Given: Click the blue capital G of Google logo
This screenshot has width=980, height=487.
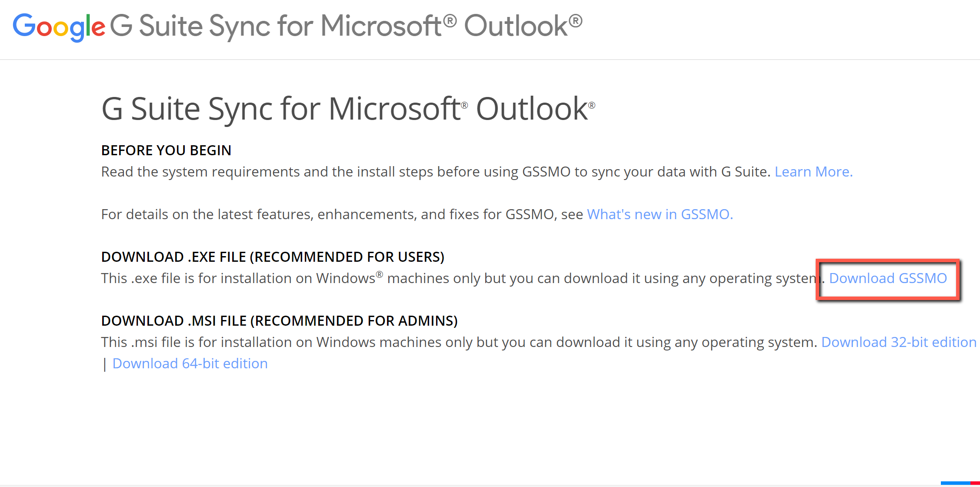Looking at the screenshot, I should 24,25.
